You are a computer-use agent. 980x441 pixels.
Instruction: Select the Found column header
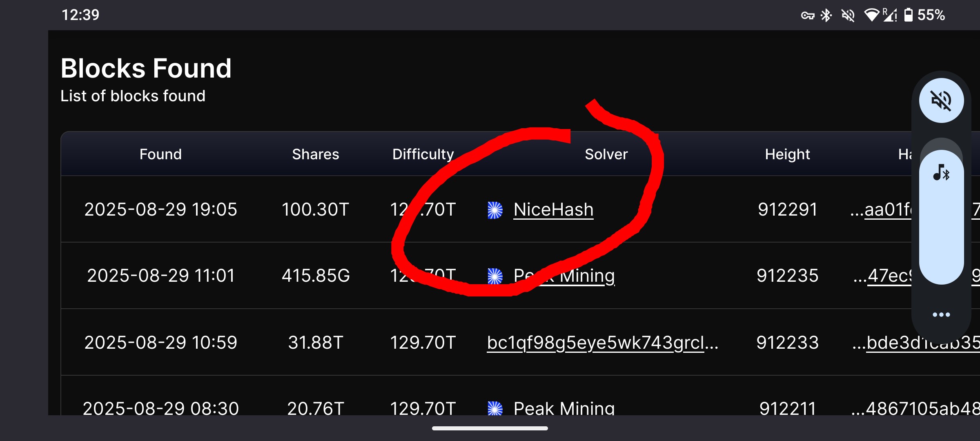160,154
